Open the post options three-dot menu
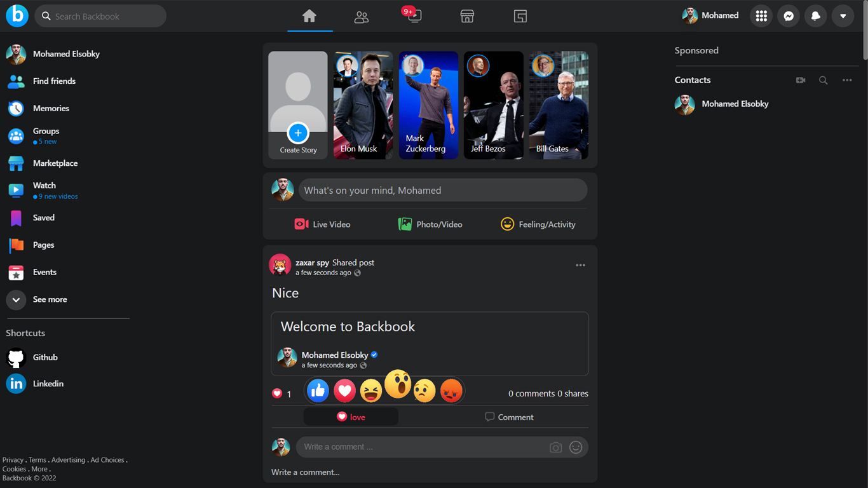The width and height of the screenshot is (868, 488). (x=580, y=265)
